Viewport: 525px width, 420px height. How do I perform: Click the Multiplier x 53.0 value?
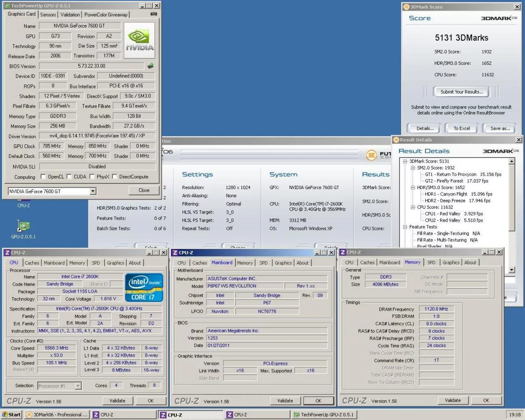(x=57, y=355)
